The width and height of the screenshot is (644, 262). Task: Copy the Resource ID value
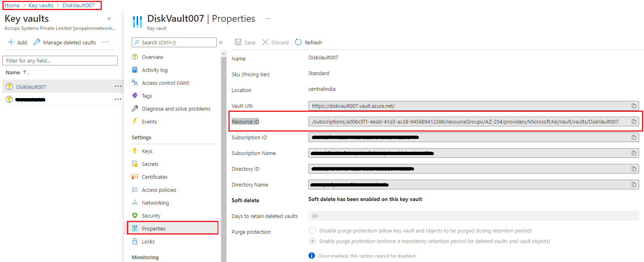coord(633,122)
